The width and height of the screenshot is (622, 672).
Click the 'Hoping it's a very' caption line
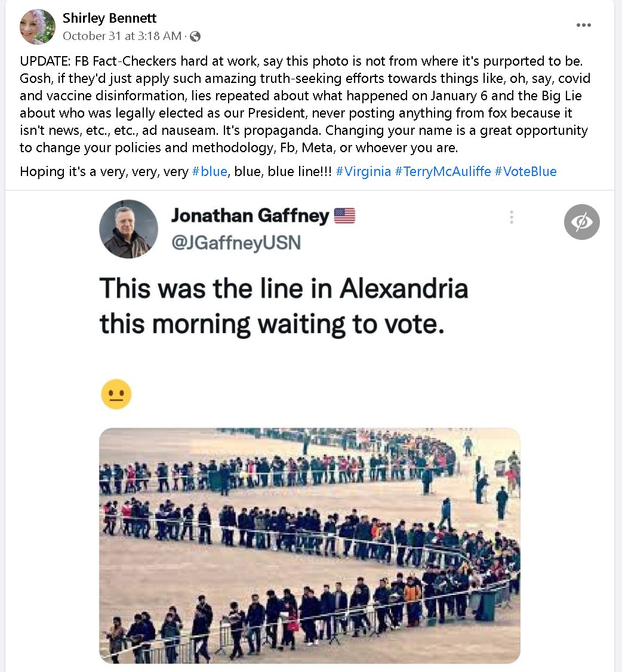point(105,172)
